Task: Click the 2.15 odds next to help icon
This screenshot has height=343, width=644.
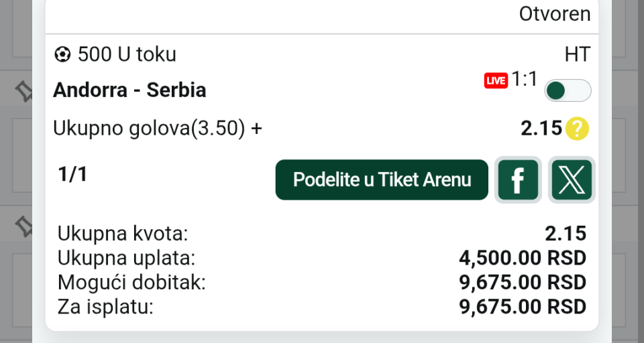Action: [x=541, y=128]
